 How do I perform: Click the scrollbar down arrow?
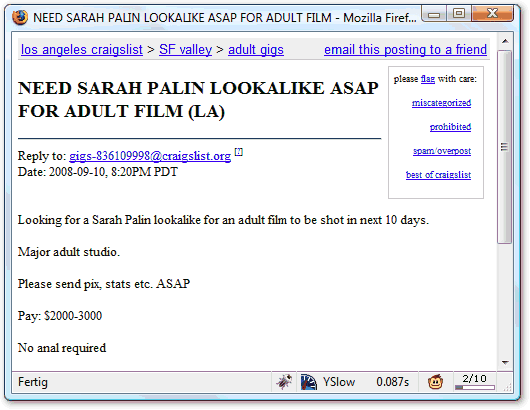click(505, 363)
